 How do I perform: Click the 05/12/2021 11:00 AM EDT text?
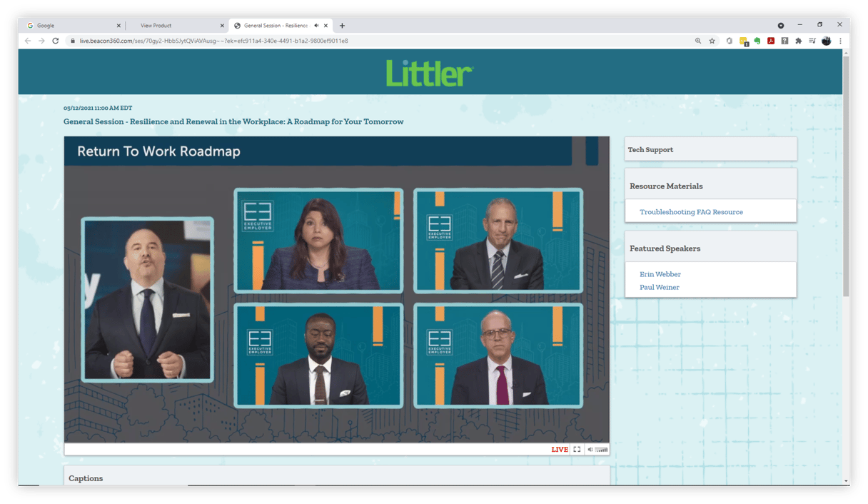click(98, 108)
